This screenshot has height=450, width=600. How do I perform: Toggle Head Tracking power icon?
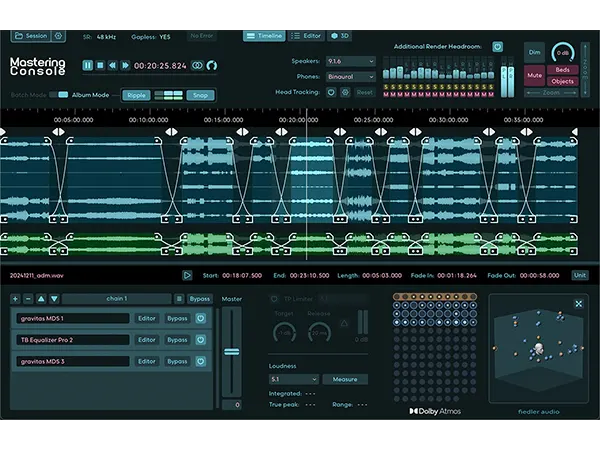click(x=331, y=92)
